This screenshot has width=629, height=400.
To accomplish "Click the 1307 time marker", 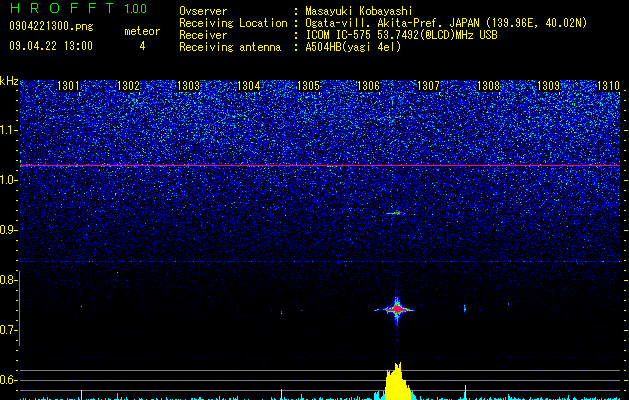I will (x=428, y=86).
